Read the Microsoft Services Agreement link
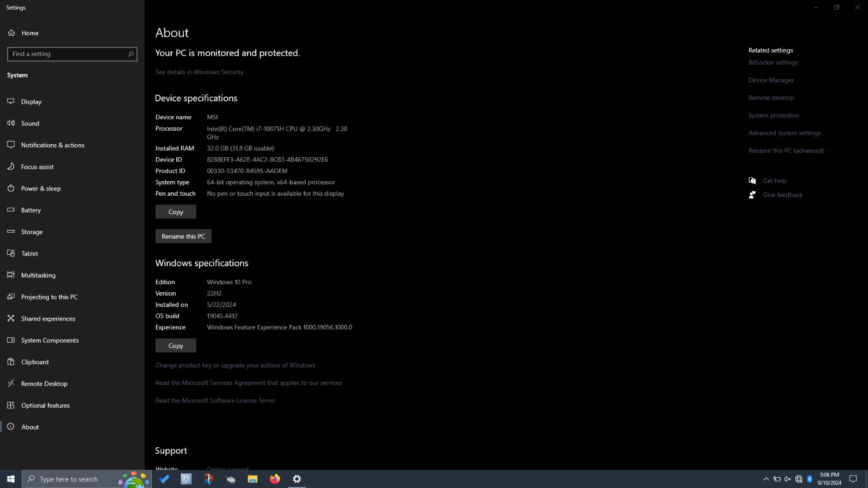868x488 pixels. tap(248, 383)
